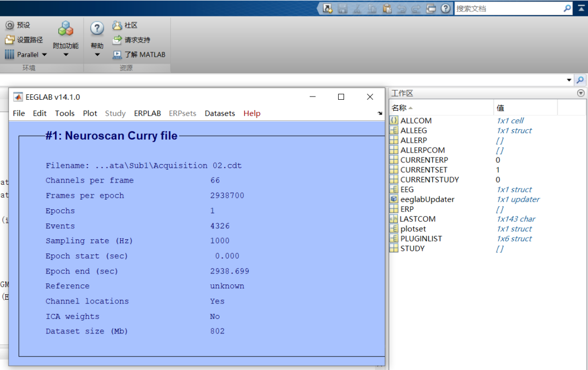Select the LASTCOM workspace variable
Image resolution: width=588 pixels, height=370 pixels.
pyautogui.click(x=418, y=219)
